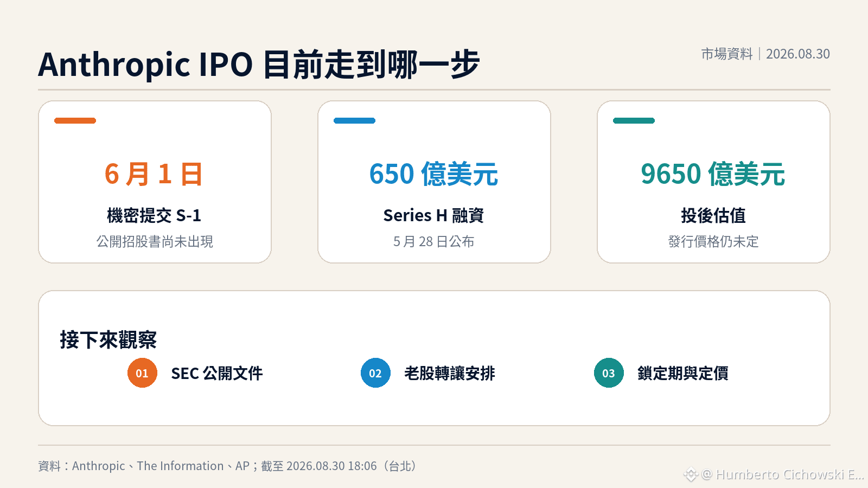Select the "老股轉讓安排" item label
This screenshot has width=868, height=488.
pyautogui.click(x=450, y=373)
